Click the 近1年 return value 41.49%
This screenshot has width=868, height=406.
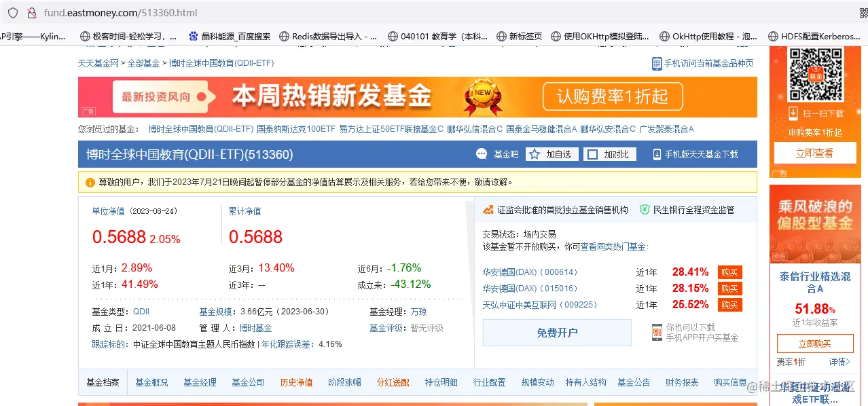(140, 284)
